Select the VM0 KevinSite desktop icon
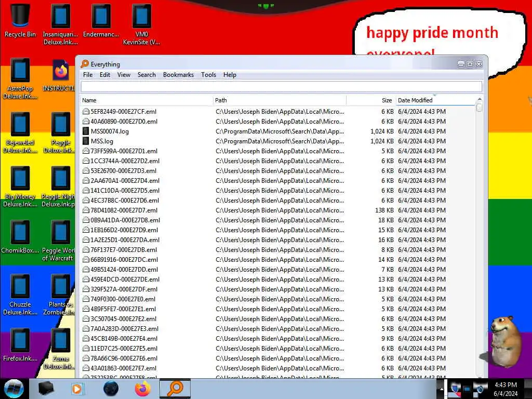Screen dimensions: 532x399 pos(141,16)
